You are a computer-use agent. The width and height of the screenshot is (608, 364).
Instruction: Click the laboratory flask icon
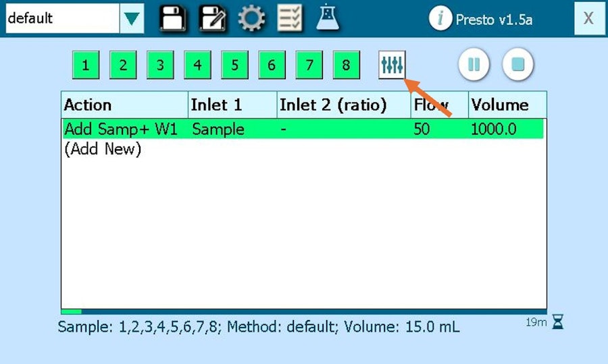(328, 17)
